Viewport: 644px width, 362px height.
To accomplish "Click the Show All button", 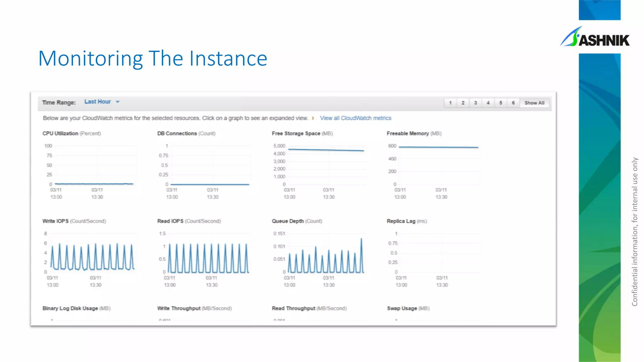I will [x=534, y=103].
